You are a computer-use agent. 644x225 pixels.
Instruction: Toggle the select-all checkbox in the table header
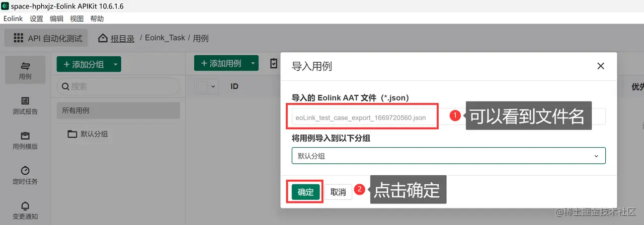(202, 86)
